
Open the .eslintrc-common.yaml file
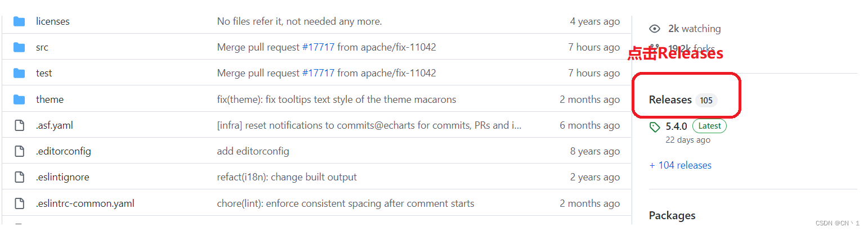tap(85, 203)
